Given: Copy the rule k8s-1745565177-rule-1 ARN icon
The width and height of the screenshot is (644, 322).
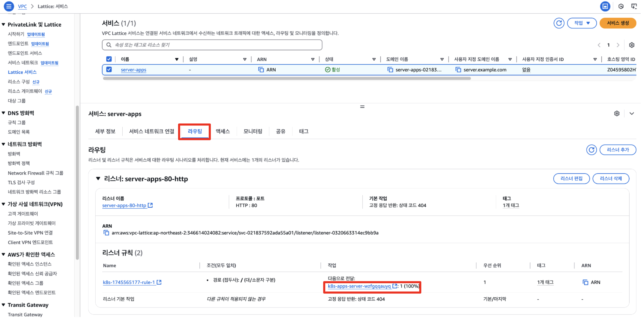Looking at the screenshot, I should coord(585,282).
